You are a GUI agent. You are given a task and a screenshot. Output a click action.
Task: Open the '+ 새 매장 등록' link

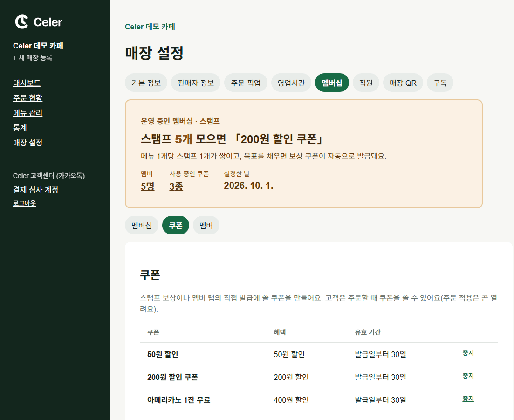click(x=33, y=58)
